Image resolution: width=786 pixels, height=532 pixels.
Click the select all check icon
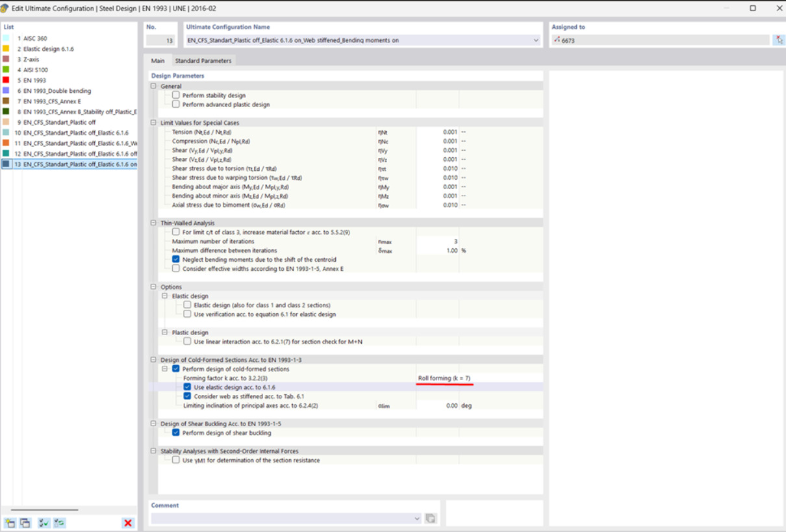pos(44,523)
